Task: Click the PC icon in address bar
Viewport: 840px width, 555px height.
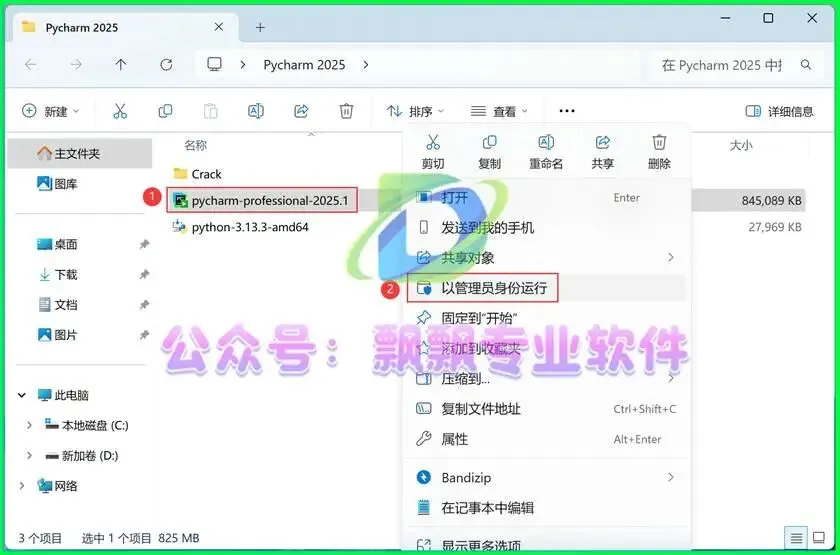Action: [x=214, y=65]
